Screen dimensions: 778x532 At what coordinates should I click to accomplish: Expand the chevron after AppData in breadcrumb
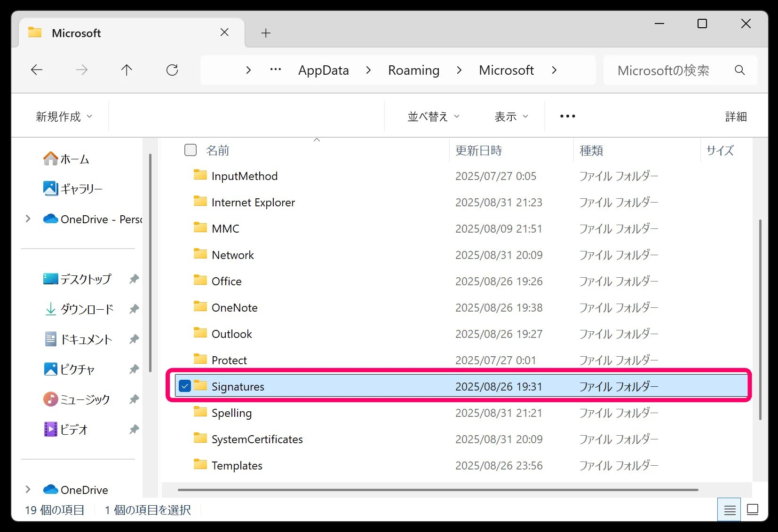click(368, 70)
